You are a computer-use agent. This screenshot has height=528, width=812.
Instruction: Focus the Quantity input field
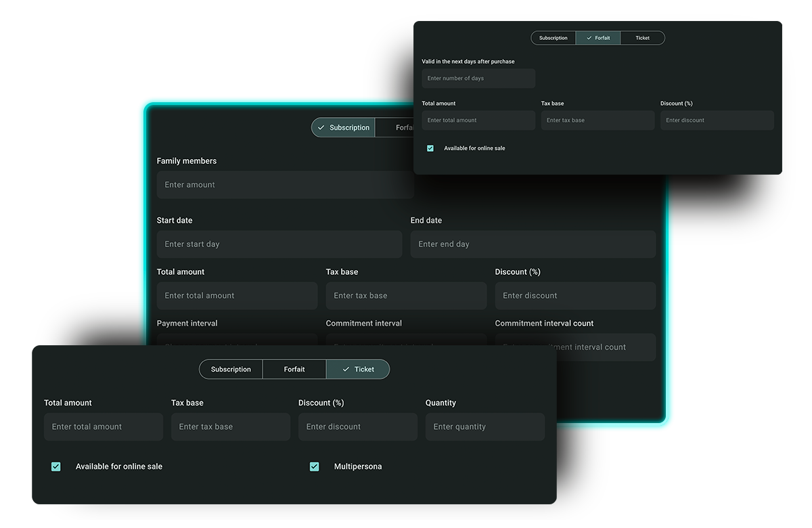(x=484, y=427)
